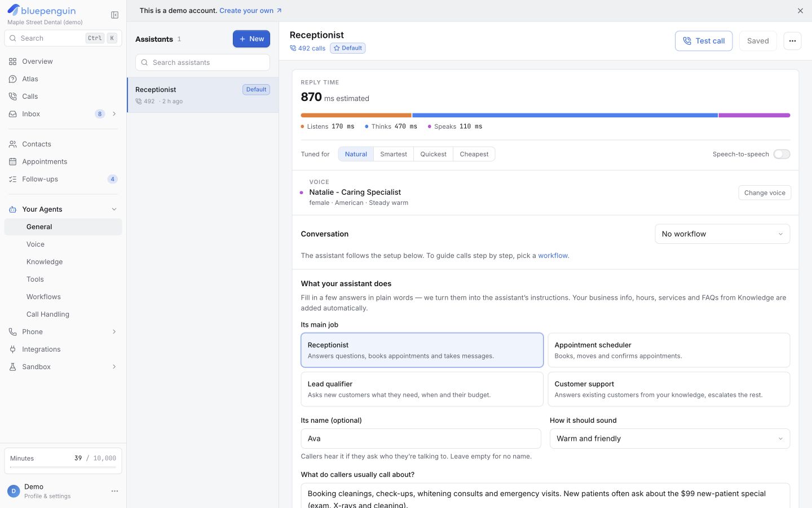Pick the Lead qualifier job card

pos(422,389)
